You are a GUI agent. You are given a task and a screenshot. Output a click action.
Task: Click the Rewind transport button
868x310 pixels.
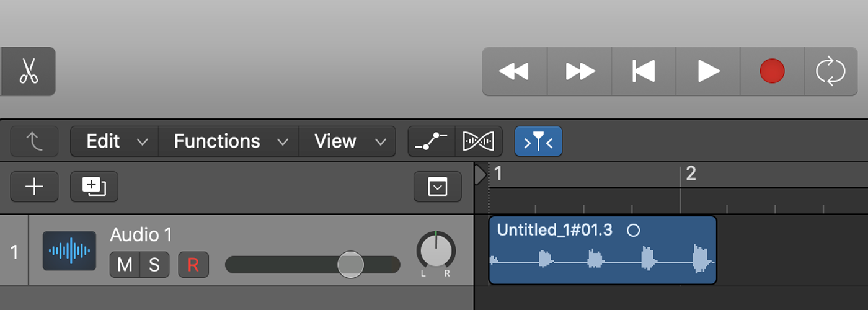pyautogui.click(x=515, y=71)
